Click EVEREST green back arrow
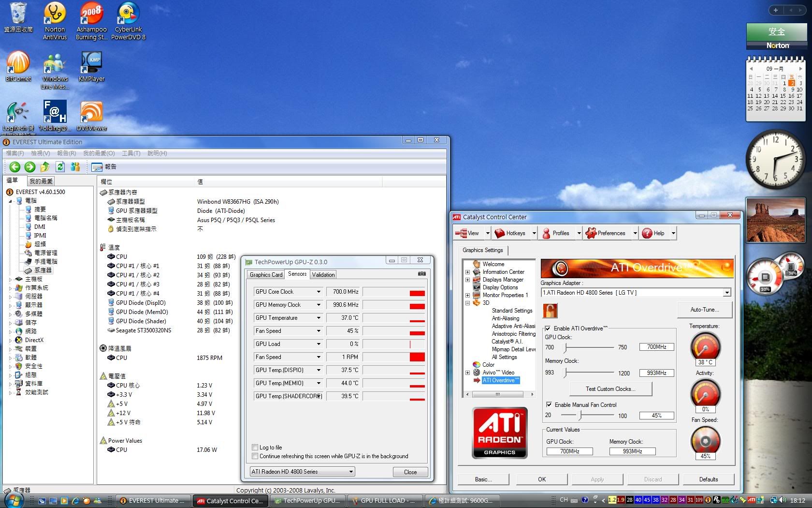 click(15, 167)
